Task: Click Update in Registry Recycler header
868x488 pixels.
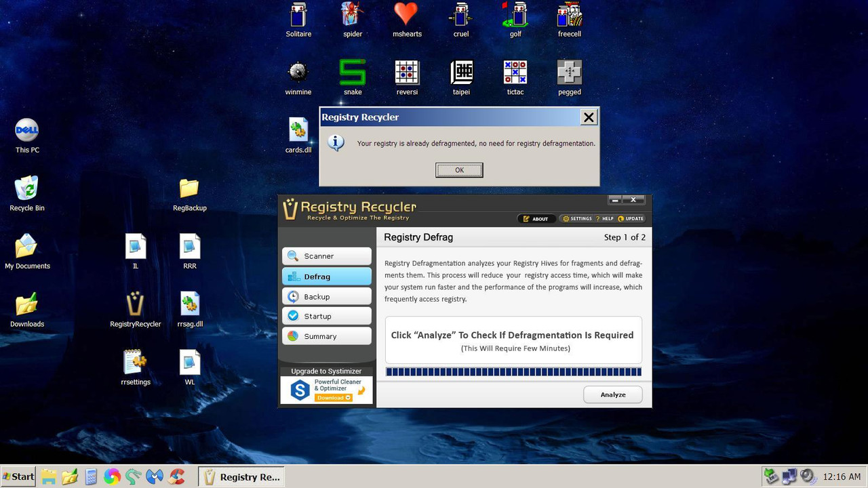Action: click(631, 219)
